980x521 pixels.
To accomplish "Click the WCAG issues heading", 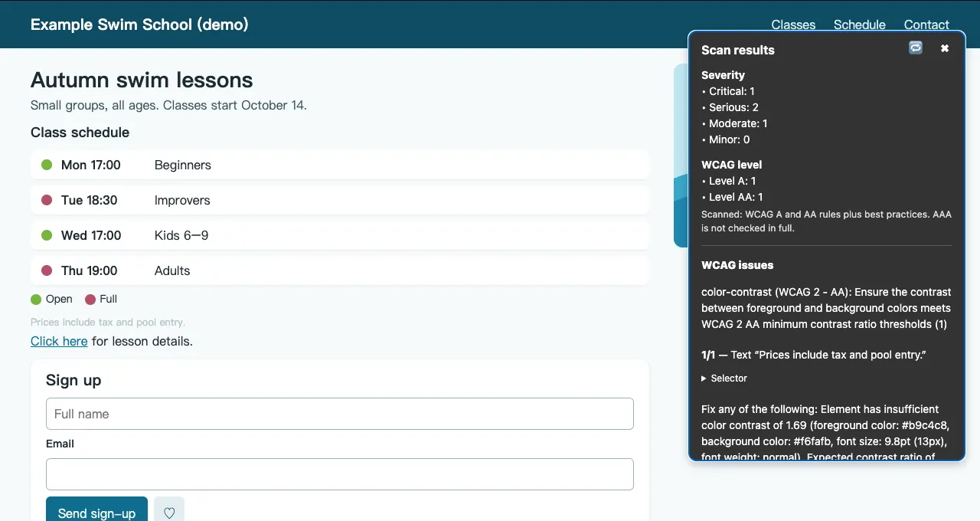I will point(737,265).
